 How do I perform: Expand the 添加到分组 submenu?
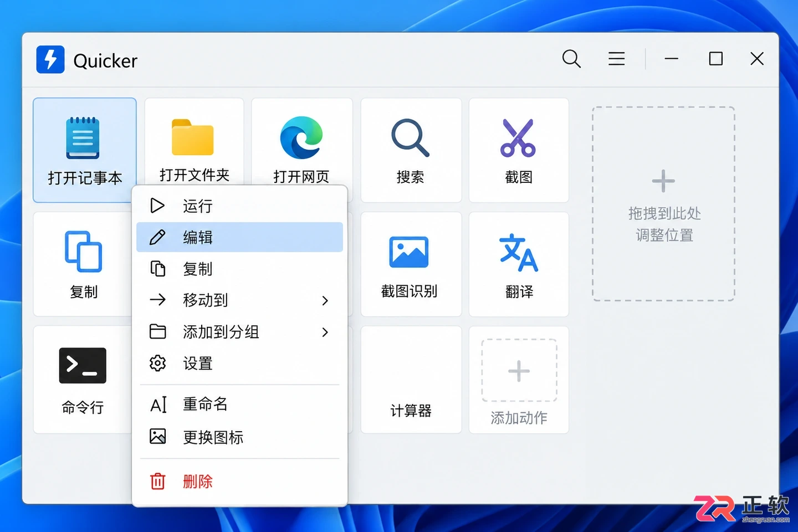[239, 332]
